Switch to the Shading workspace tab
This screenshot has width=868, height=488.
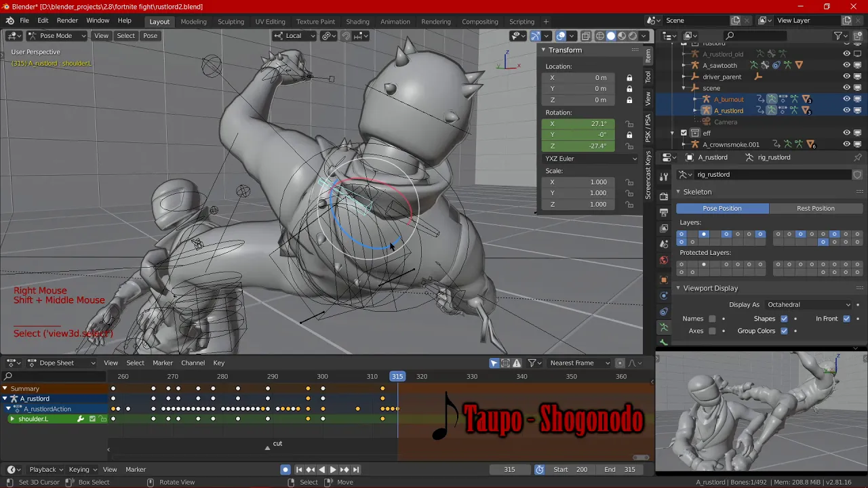pos(357,21)
